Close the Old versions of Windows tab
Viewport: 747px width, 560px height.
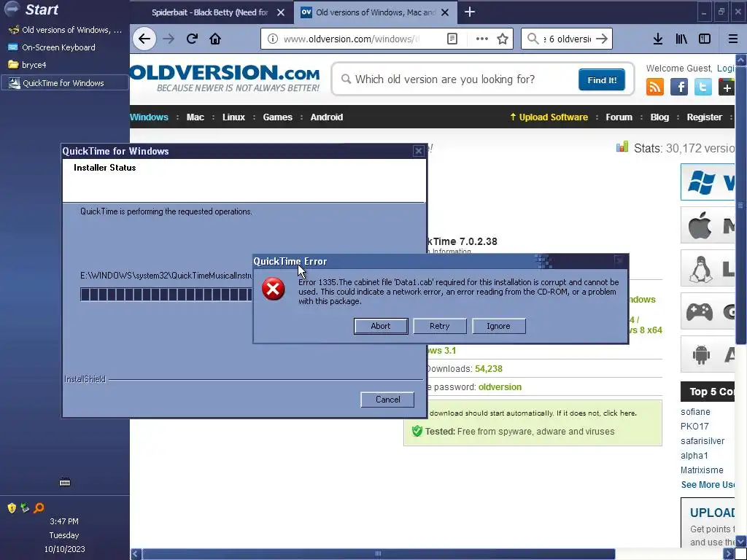pyautogui.click(x=445, y=12)
